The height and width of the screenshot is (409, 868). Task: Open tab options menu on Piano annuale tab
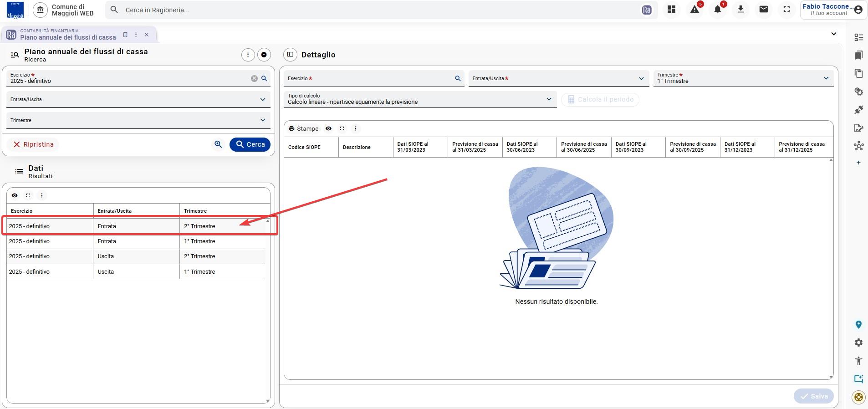(136, 35)
